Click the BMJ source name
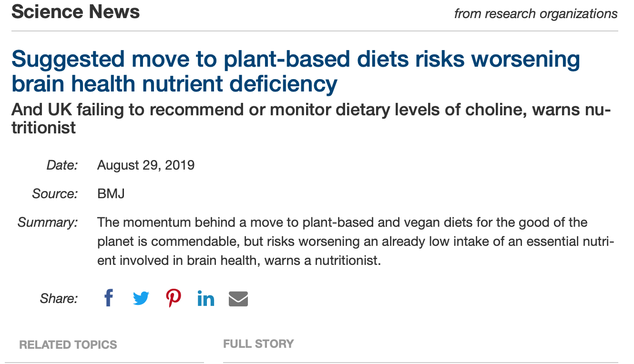634x364 pixels. pyautogui.click(x=111, y=194)
